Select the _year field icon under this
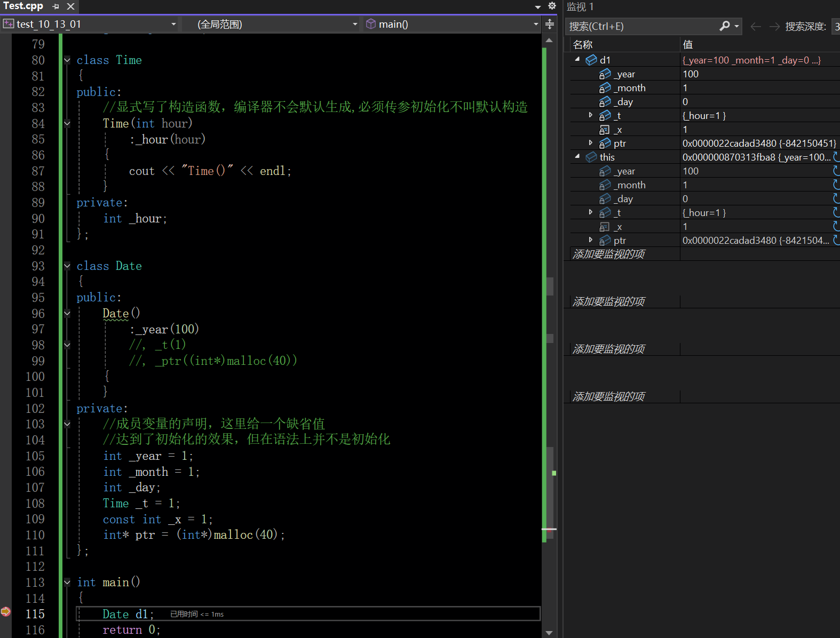 605,171
